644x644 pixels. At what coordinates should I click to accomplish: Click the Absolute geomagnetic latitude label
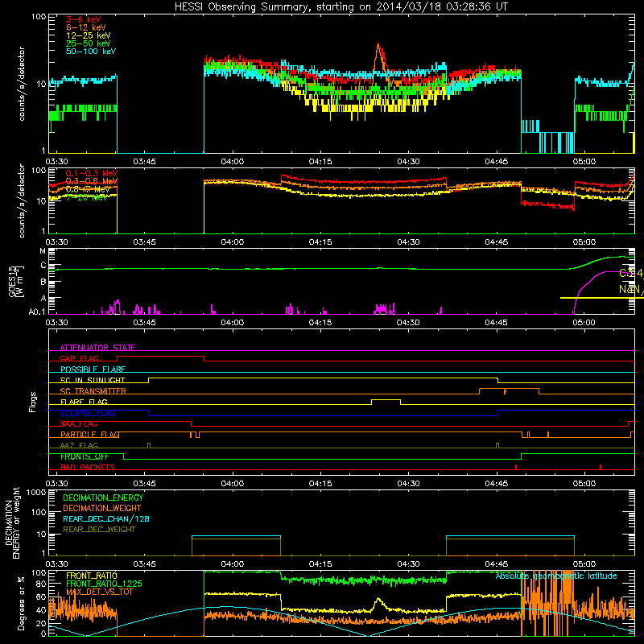(556, 576)
